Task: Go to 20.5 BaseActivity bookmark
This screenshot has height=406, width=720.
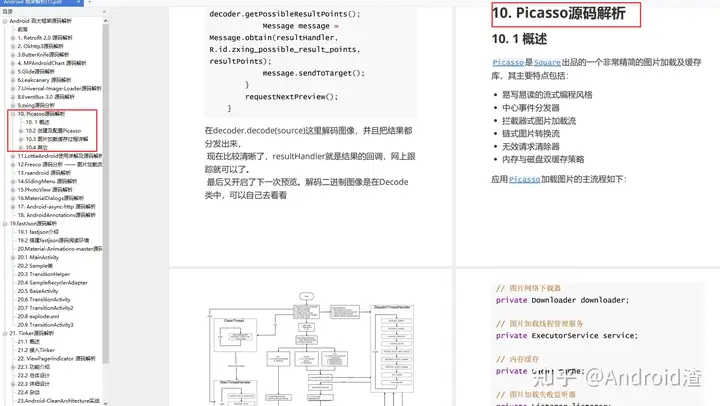Action: pyautogui.click(x=38, y=291)
